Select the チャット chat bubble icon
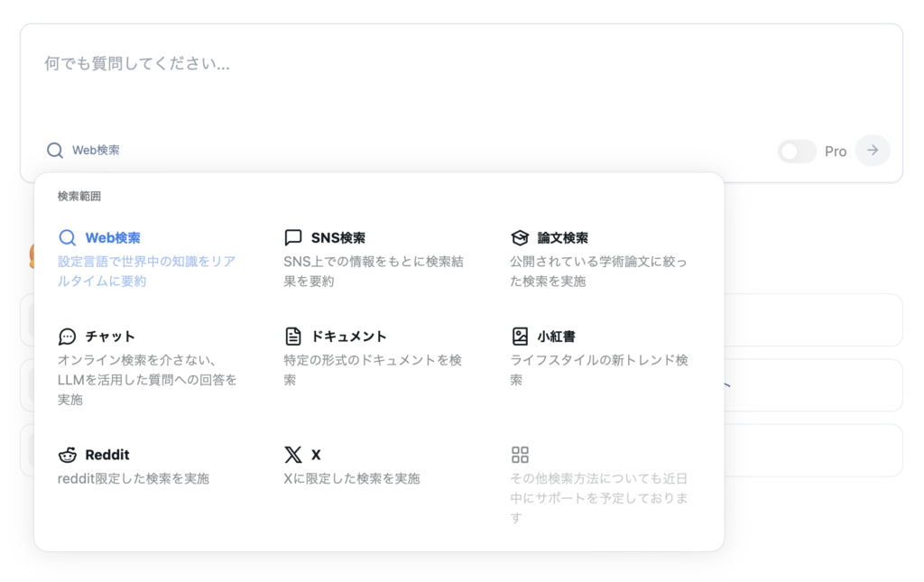The height and width of the screenshot is (582, 924). pyautogui.click(x=67, y=337)
